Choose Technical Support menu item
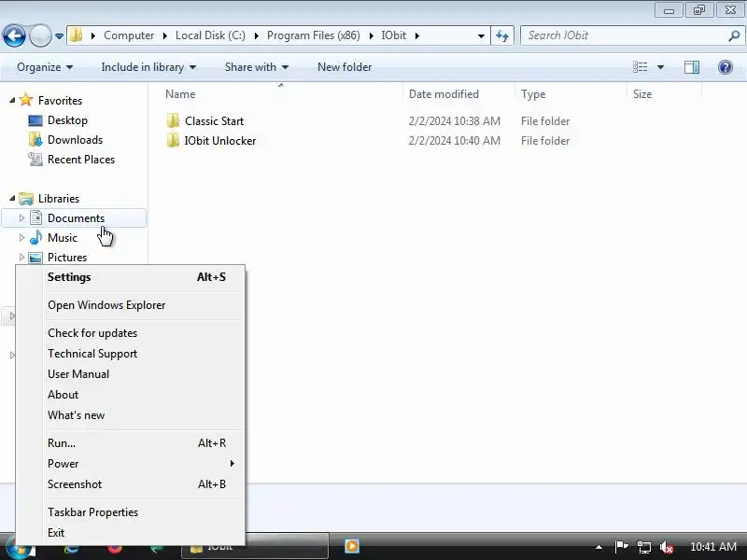Viewport: 747px width, 560px height. coord(131,354)
